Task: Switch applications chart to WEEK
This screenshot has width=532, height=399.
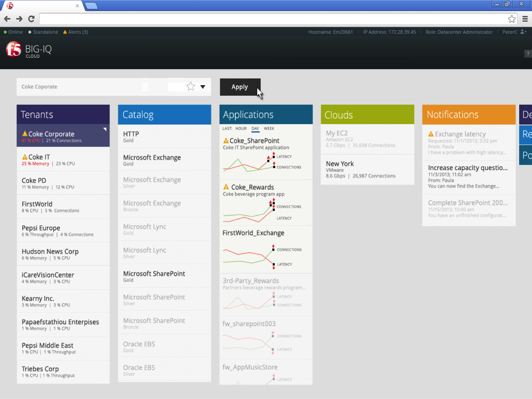Action: [269, 129]
